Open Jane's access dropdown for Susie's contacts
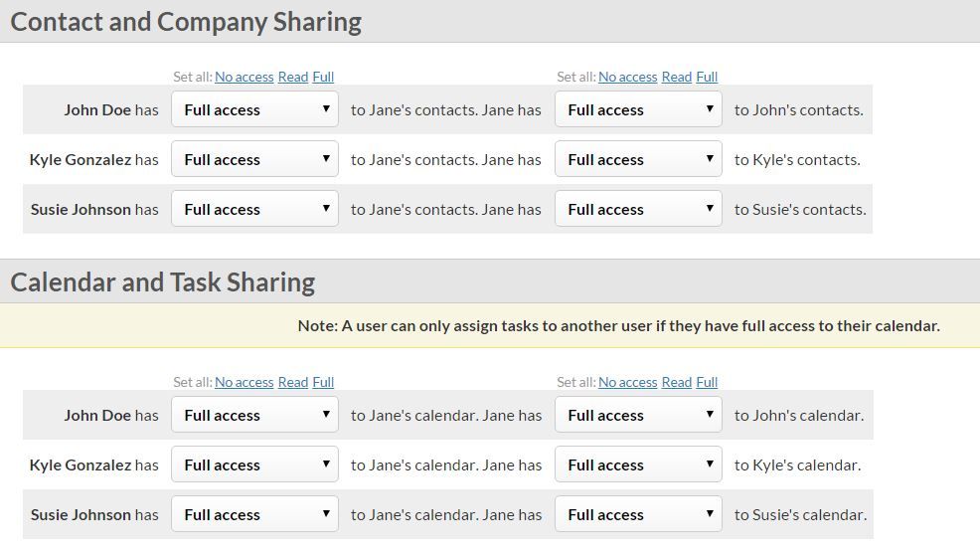980x556 pixels. (x=638, y=209)
